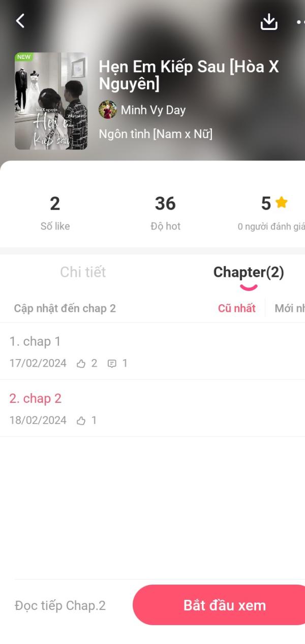Tap Minh Vy Day's author avatar
Screen dimensions: 305x644
coord(108,110)
